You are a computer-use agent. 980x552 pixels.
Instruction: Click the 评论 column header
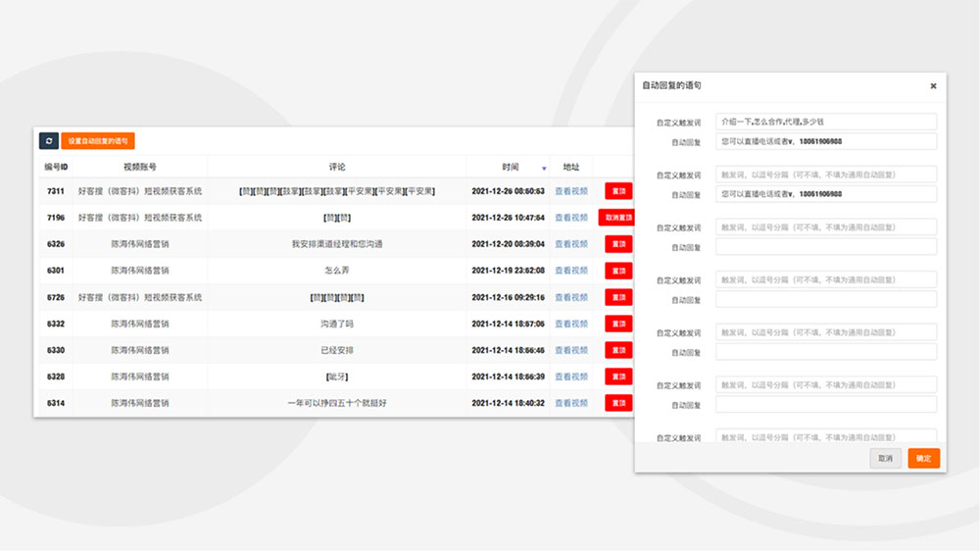[x=336, y=168]
